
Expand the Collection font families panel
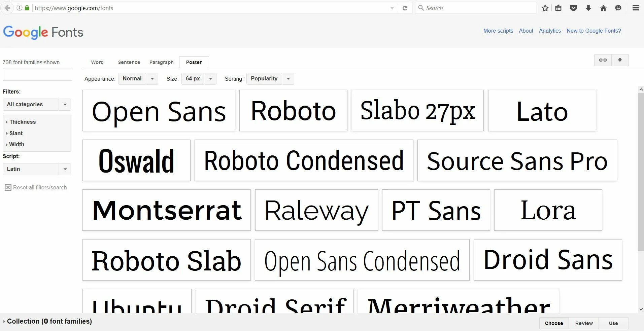pyautogui.click(x=47, y=322)
